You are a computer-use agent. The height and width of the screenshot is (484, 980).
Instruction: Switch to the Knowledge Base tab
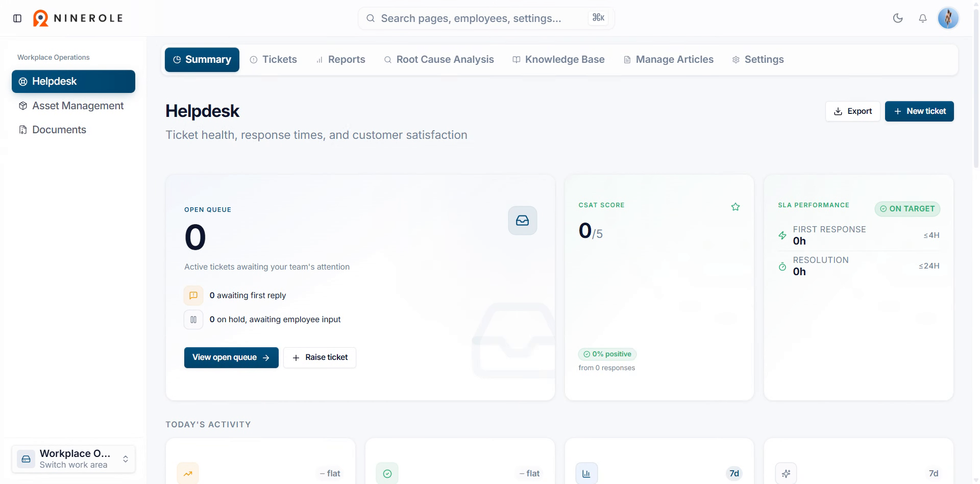[x=558, y=60]
